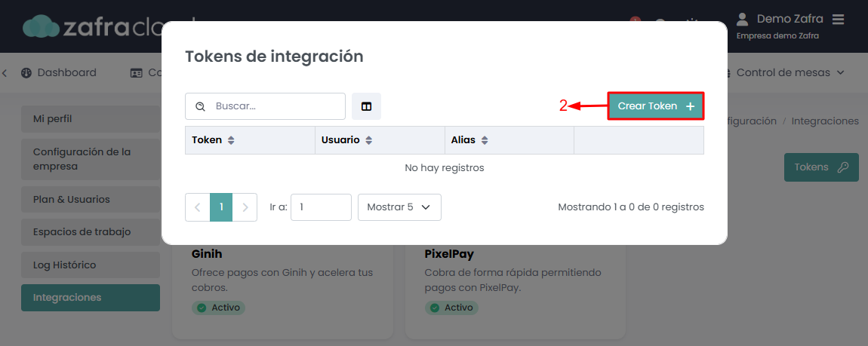Click the Ir a page number field
Viewport: 868px width, 346px height.
[x=321, y=207]
